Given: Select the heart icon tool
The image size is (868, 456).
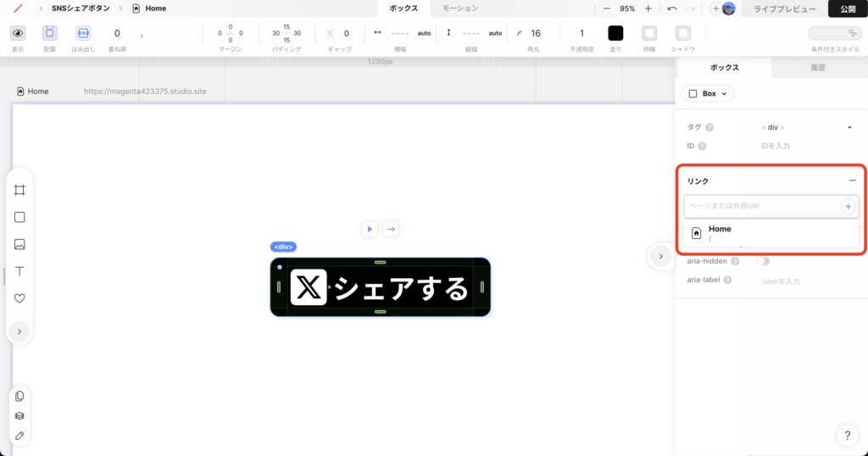Looking at the screenshot, I should click(x=19, y=298).
